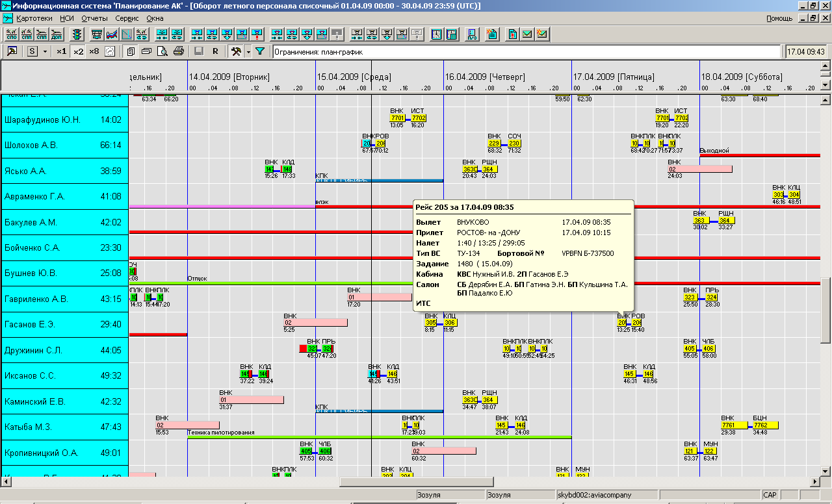The image size is (832, 504).
Task: Click the Выходной red bar label
Action: click(714, 151)
